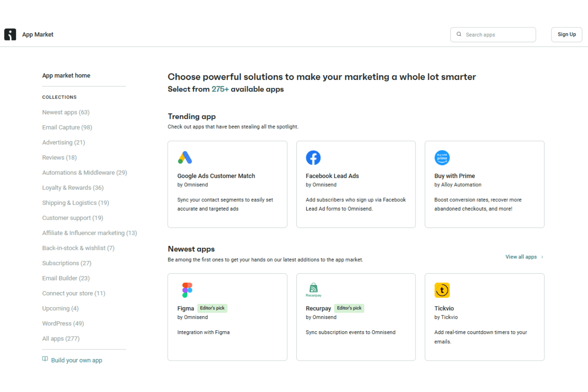Open the Buy with Prime logo

(442, 158)
